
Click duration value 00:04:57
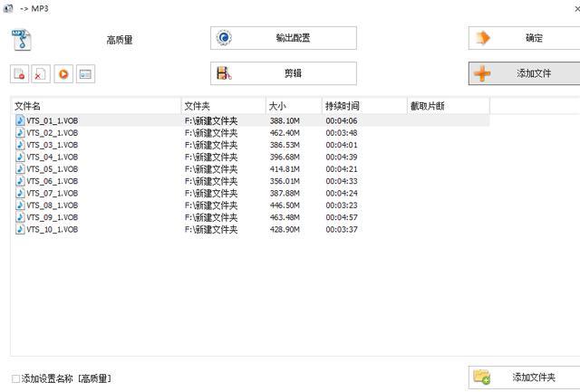click(342, 217)
